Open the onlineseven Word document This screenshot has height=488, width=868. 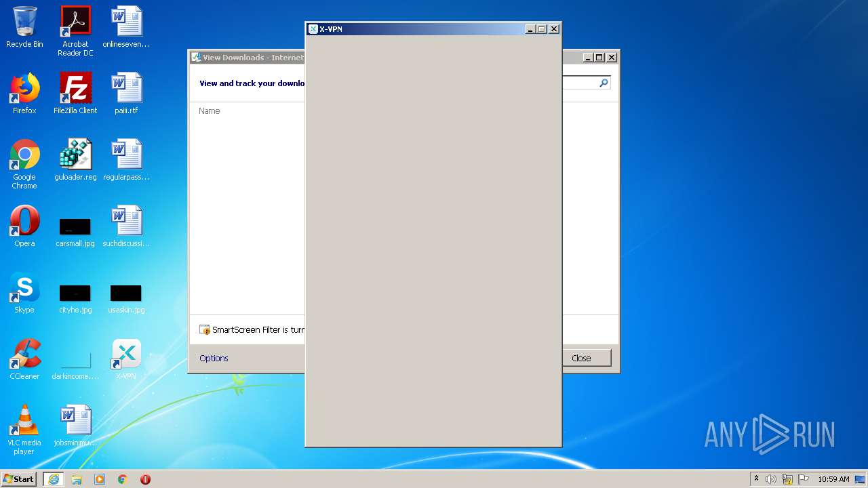pyautogui.click(x=126, y=28)
